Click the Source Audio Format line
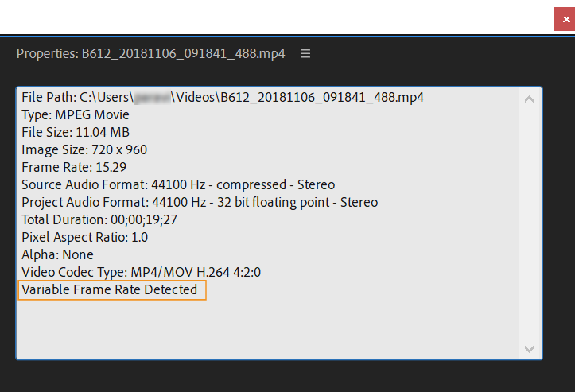This screenshot has height=392, width=575. coord(178,185)
